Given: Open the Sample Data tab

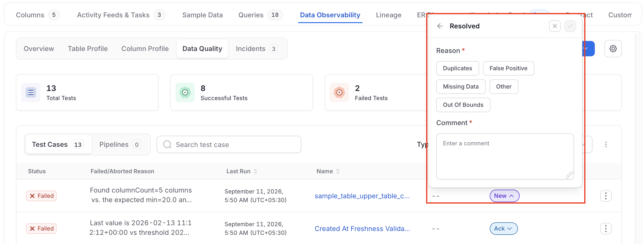Looking at the screenshot, I should (x=202, y=15).
